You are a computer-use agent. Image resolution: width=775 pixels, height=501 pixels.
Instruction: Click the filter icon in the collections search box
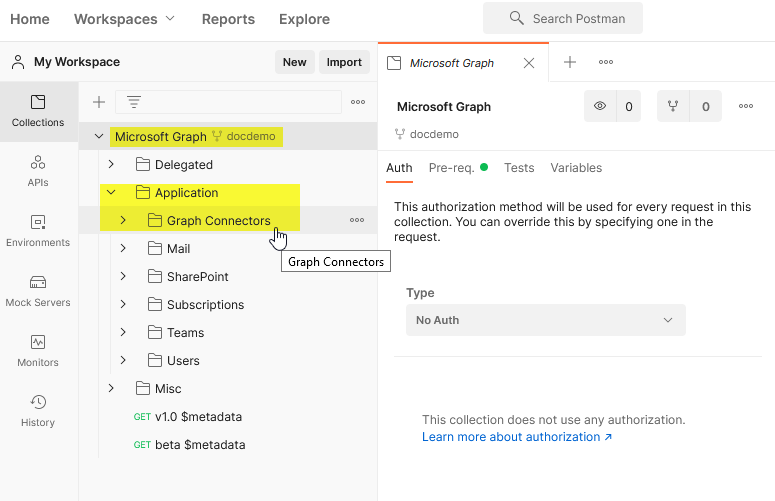pyautogui.click(x=134, y=102)
